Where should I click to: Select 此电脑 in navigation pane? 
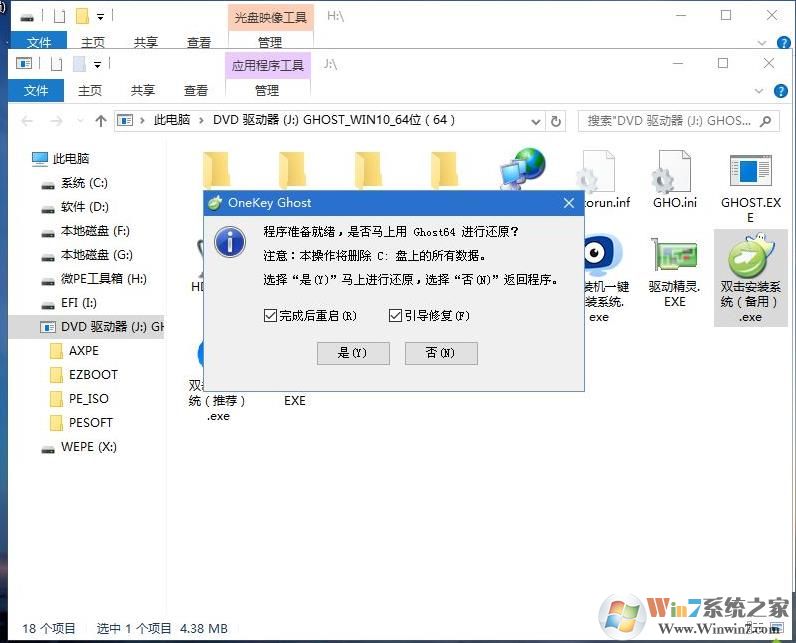pos(71,159)
